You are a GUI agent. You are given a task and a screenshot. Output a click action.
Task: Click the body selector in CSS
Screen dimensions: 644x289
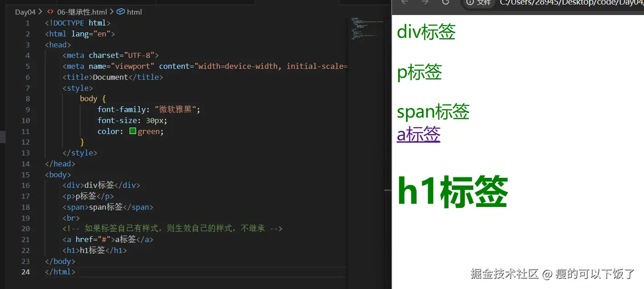tap(89, 98)
